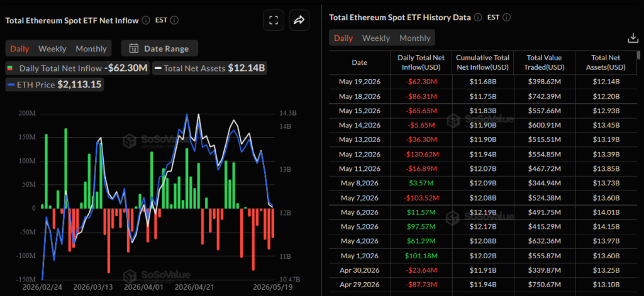Open the Date Range picker

click(160, 48)
